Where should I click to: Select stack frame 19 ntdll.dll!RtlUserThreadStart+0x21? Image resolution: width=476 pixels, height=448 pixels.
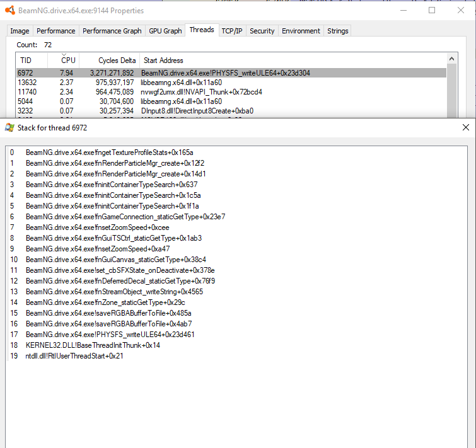pyautogui.click(x=236, y=356)
